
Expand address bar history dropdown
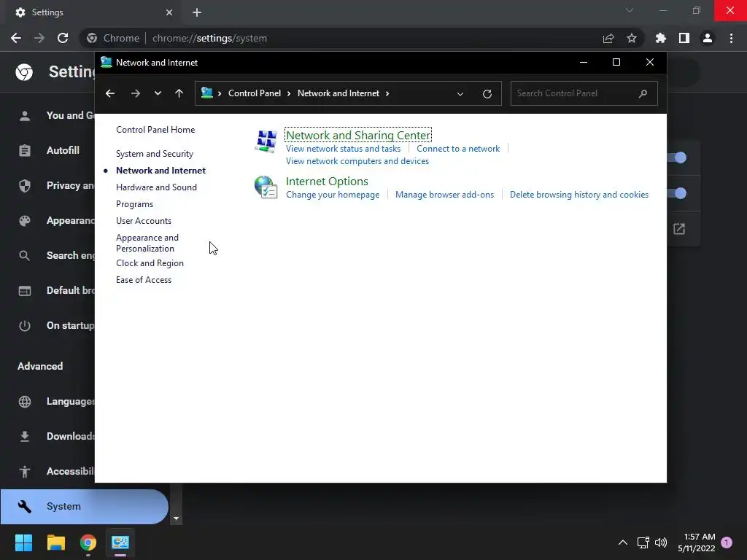(460, 94)
